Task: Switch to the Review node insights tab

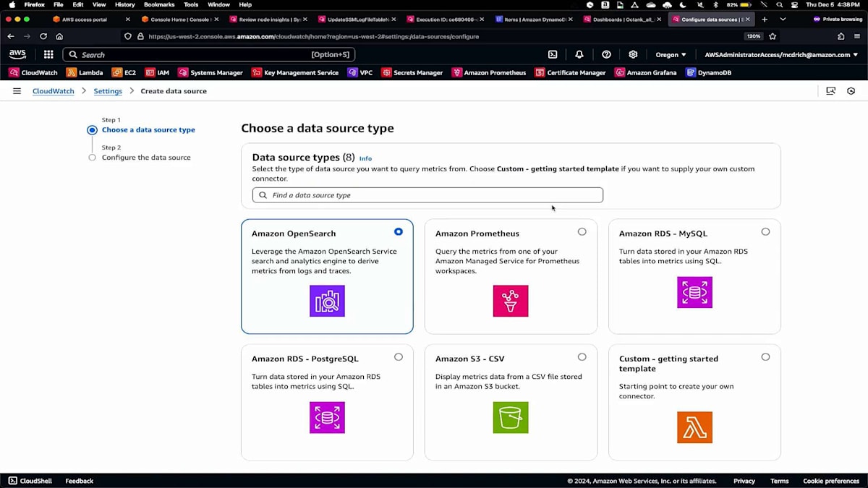Action: [268, 20]
